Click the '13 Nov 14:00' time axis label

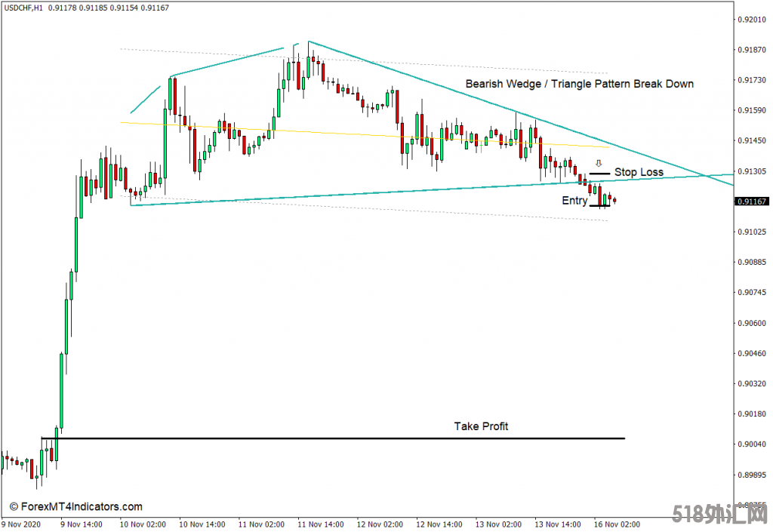point(558,524)
